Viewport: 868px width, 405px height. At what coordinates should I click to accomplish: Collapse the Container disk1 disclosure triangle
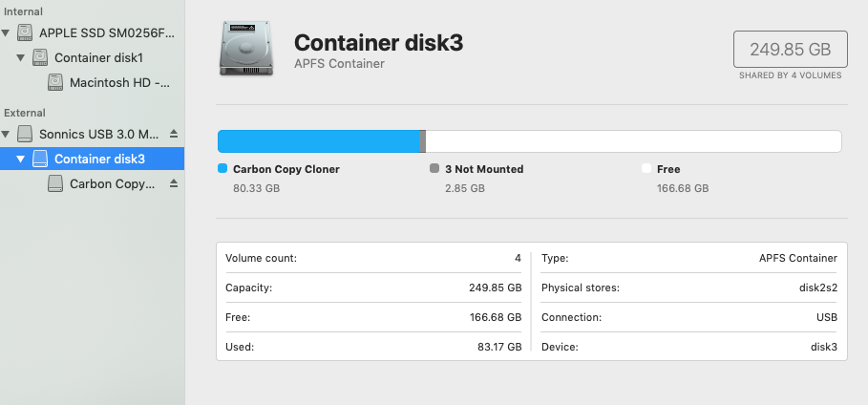(x=21, y=58)
